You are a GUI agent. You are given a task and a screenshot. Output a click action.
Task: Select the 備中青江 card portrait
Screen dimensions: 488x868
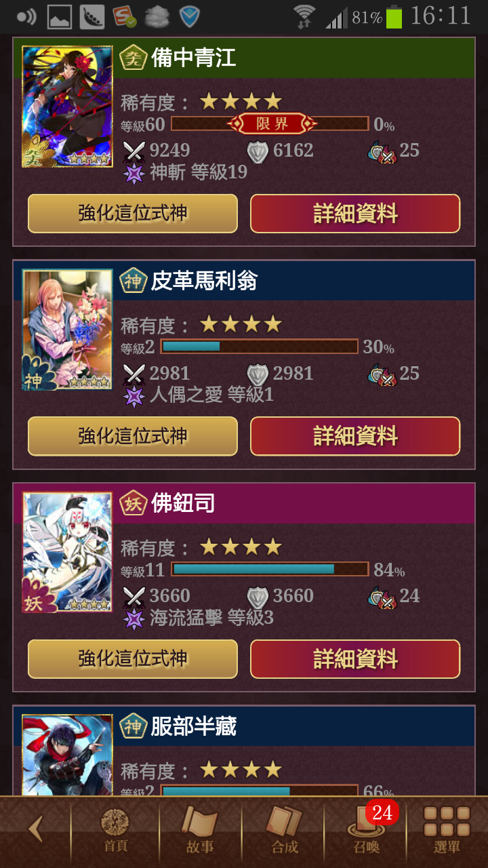67,106
